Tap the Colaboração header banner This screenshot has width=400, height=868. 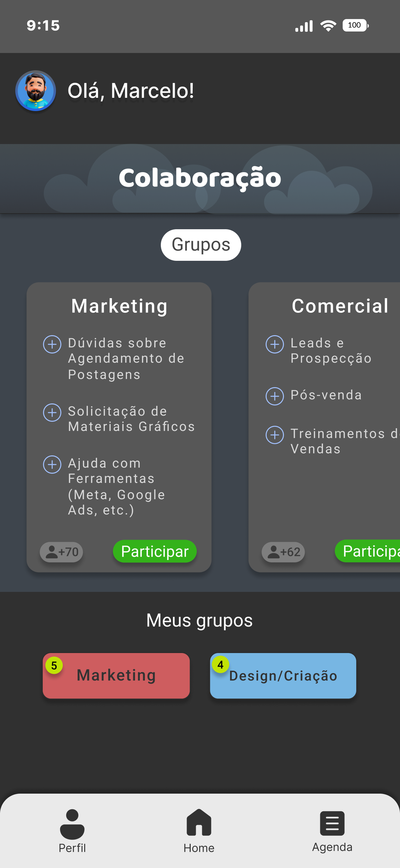point(200,178)
